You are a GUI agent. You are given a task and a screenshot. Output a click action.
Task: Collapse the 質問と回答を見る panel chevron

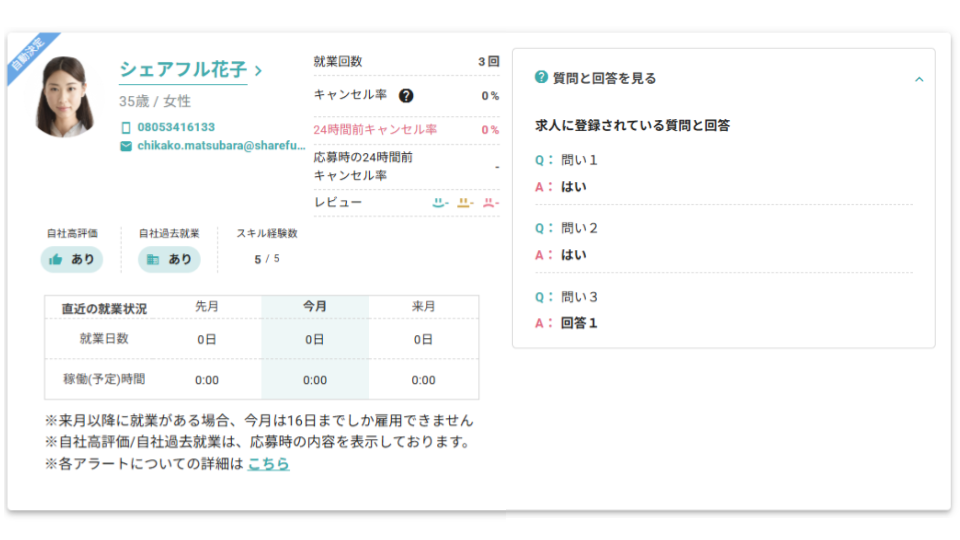[919, 79]
